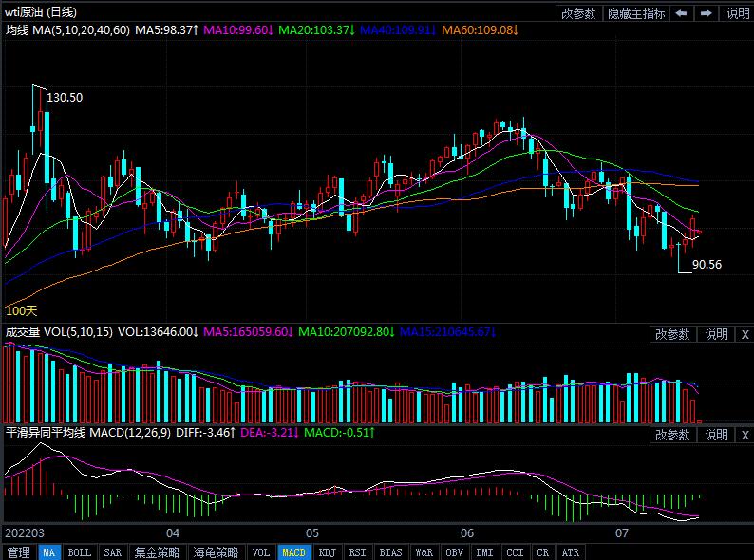This screenshot has height=560, width=754.
Task: Open the 管理 manage menu
Action: click(18, 552)
